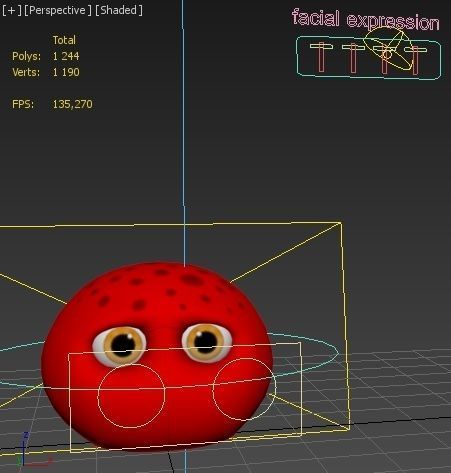Open the [Shaded] shading mode menu
This screenshot has width=451, height=473.
point(119,10)
